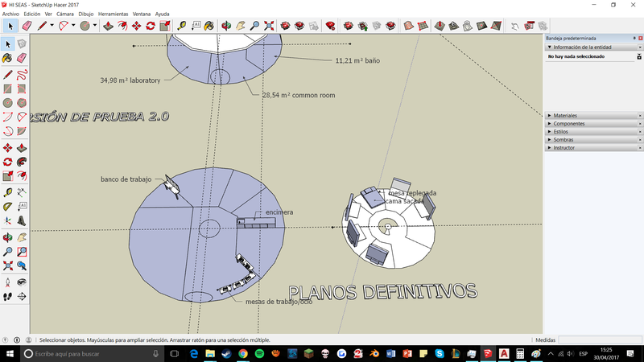This screenshot has width=644, height=362.
Task: Open the arc tool dropdown arrow in the top toolbar
Action: pos(73,26)
